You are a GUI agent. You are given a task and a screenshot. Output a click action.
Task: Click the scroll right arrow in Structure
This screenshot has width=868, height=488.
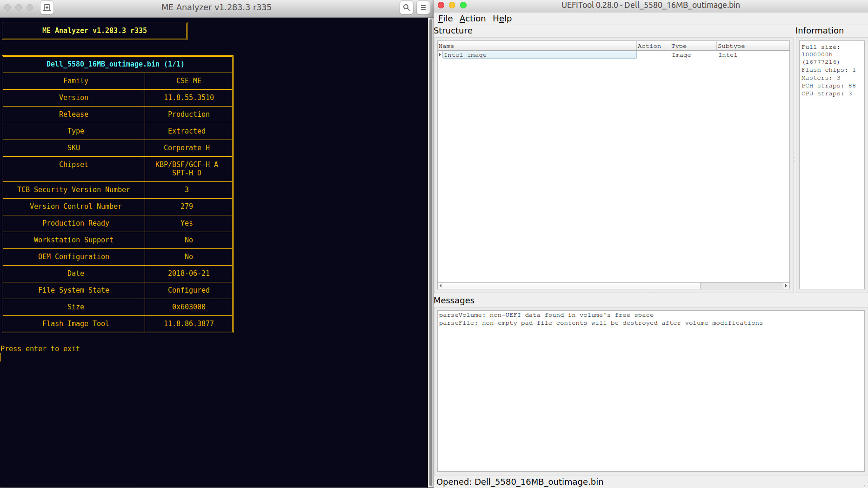[786, 286]
